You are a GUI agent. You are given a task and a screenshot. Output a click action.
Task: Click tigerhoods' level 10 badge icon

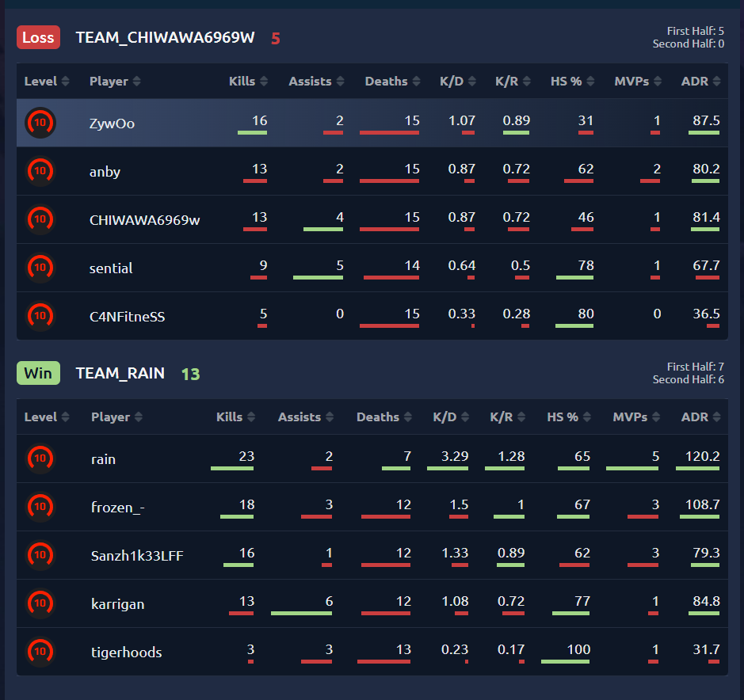pyautogui.click(x=40, y=652)
